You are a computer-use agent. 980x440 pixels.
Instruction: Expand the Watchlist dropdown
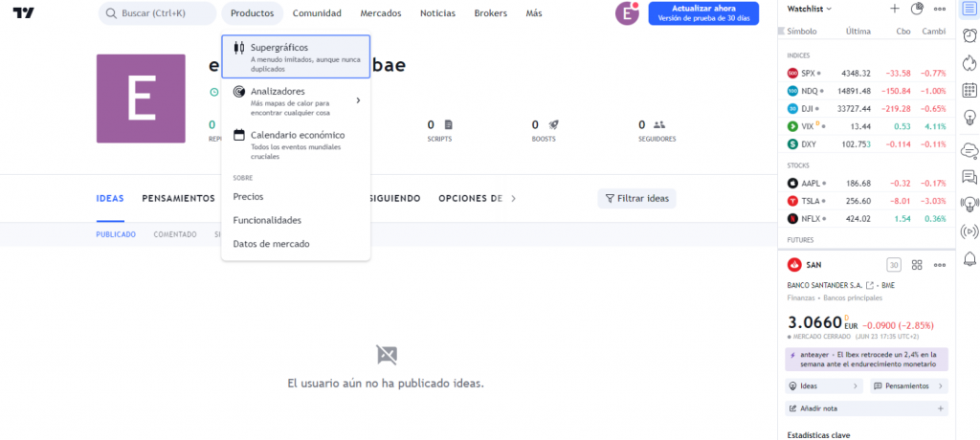pos(810,9)
